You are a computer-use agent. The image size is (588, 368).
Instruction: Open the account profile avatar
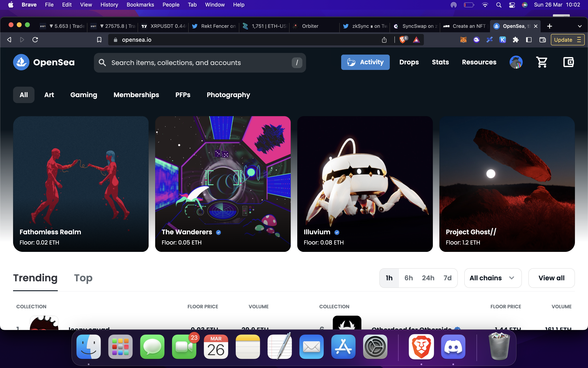click(516, 62)
